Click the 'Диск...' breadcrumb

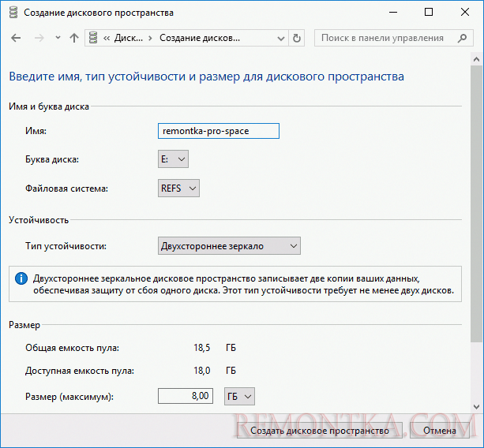(x=129, y=38)
